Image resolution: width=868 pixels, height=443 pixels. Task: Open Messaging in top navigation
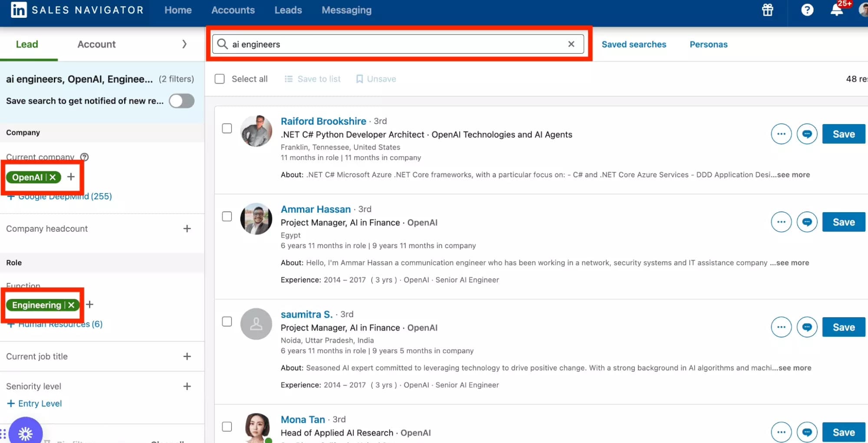pos(347,10)
